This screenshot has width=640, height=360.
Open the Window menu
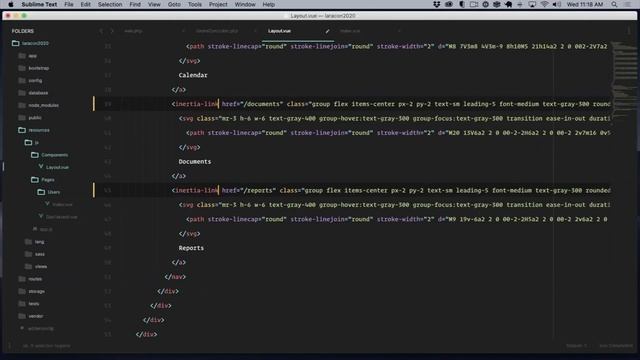click(245, 4)
